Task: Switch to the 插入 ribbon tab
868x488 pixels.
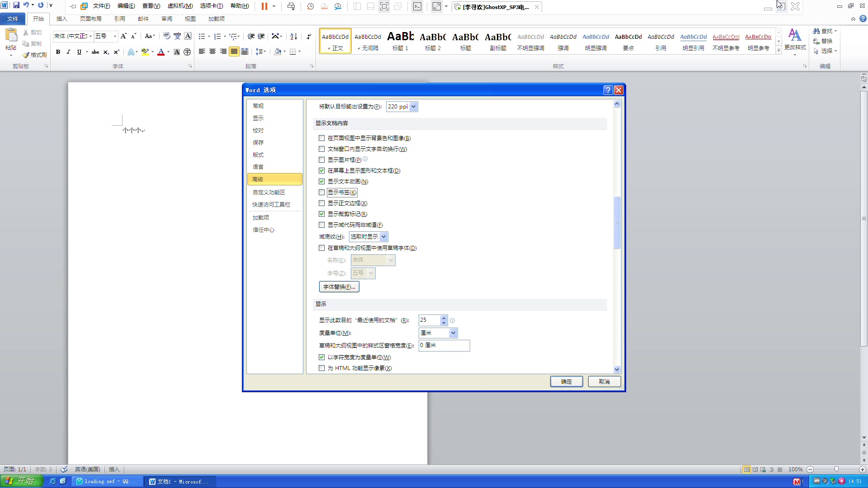Action: 61,19
